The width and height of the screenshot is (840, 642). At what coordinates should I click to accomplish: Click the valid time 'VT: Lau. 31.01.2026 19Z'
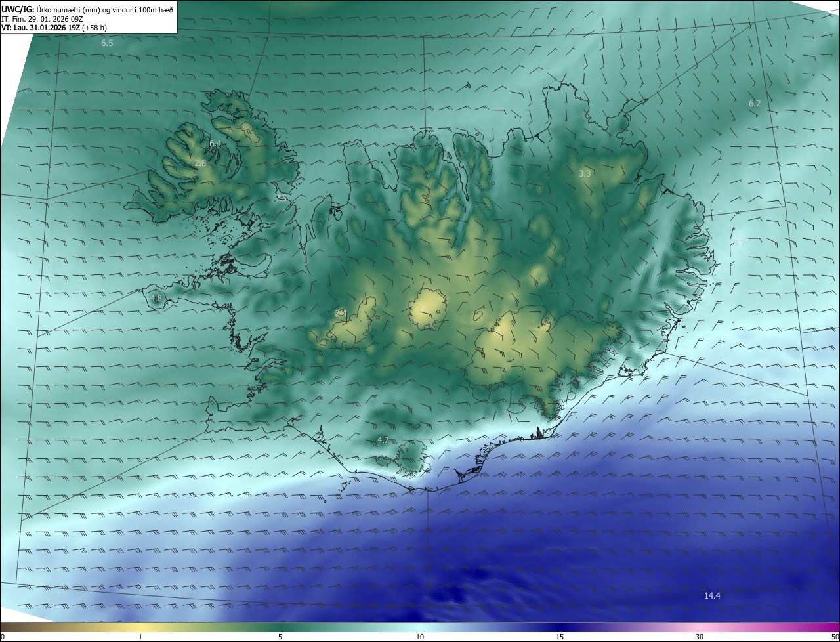click(41, 28)
